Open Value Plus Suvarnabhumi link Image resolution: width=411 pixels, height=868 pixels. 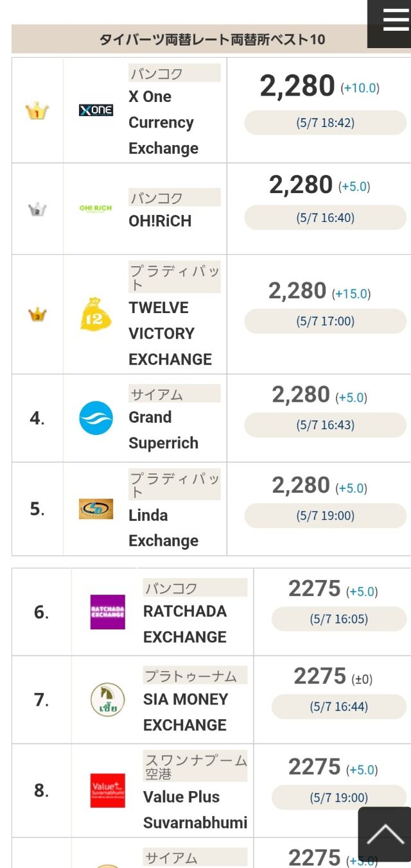coord(195,810)
